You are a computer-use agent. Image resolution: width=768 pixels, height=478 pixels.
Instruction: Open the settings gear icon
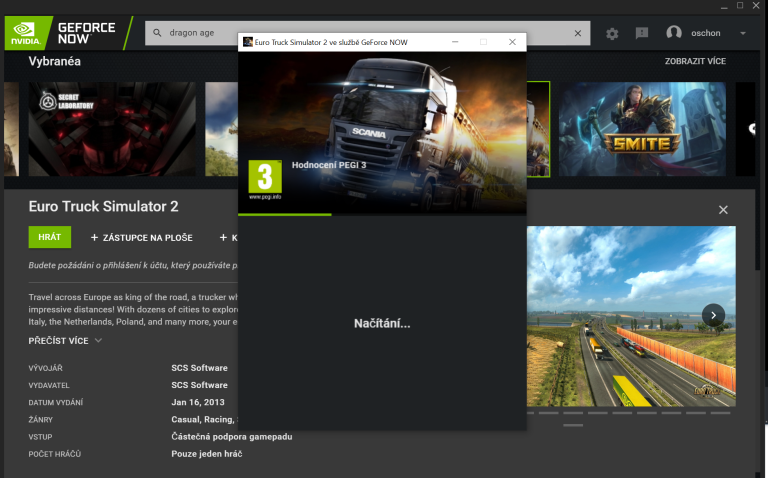tap(612, 33)
